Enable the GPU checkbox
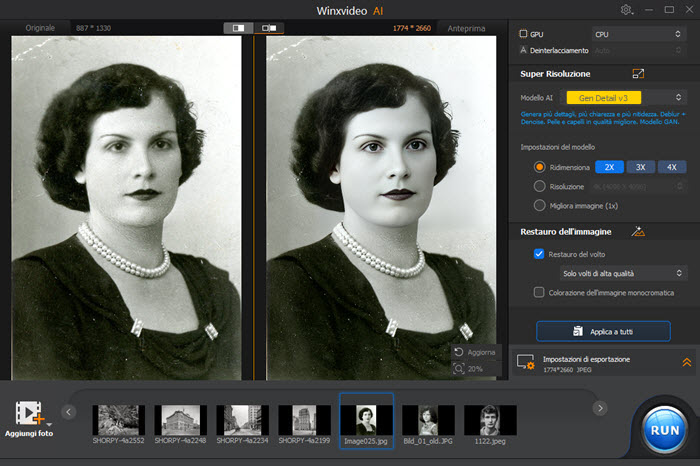This screenshot has height=466, width=700. (x=524, y=34)
